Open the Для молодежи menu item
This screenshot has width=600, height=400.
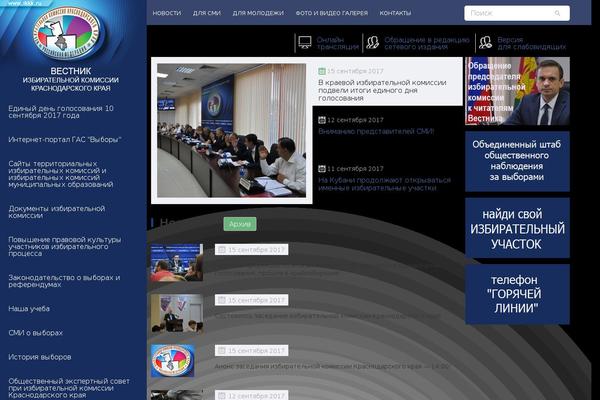(x=258, y=13)
